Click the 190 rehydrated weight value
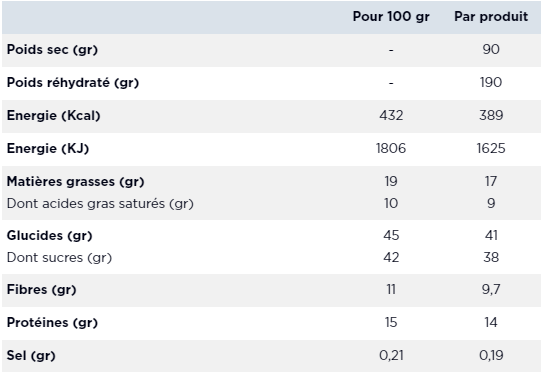This screenshot has height=372, width=541. tap(491, 82)
